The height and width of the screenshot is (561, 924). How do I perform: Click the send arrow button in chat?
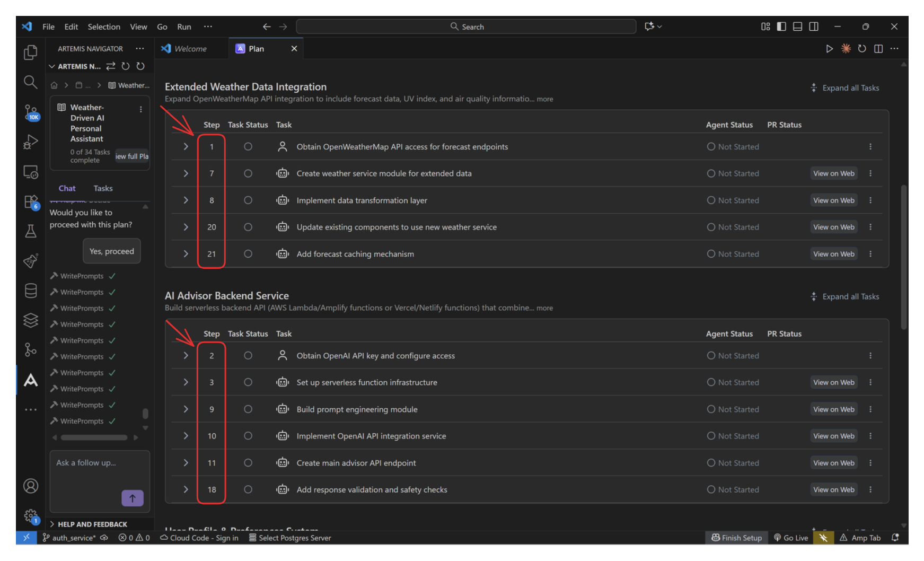(133, 498)
